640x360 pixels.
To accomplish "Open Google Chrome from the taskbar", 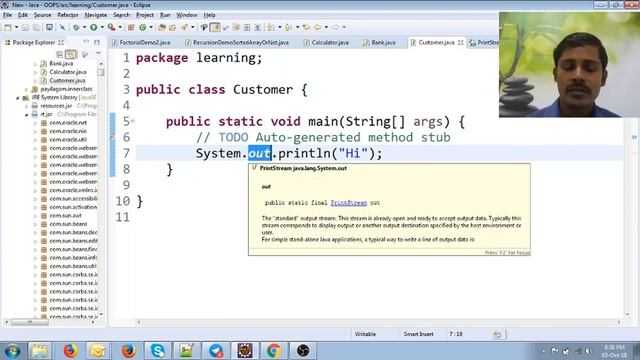I will pos(274,351).
